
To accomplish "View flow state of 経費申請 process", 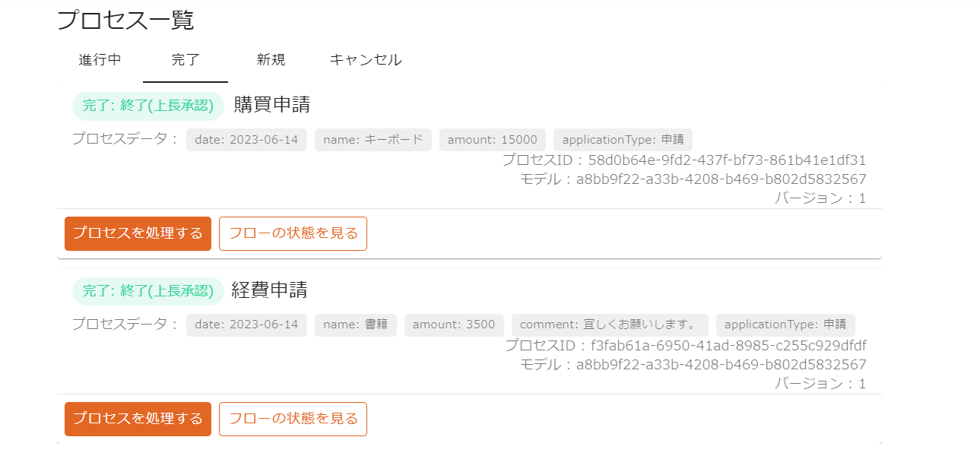I will tap(293, 419).
